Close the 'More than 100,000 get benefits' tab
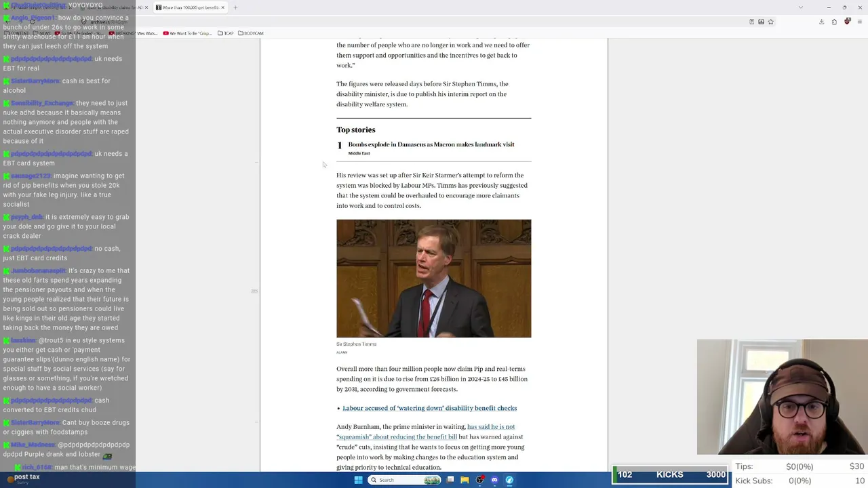Screen dimensions: 868x488 pos(222,7)
